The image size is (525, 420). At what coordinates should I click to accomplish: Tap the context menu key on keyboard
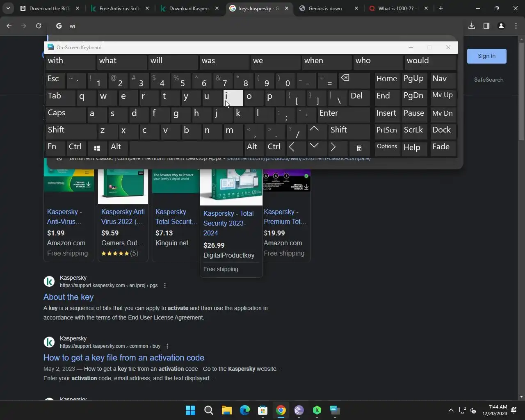click(x=359, y=148)
